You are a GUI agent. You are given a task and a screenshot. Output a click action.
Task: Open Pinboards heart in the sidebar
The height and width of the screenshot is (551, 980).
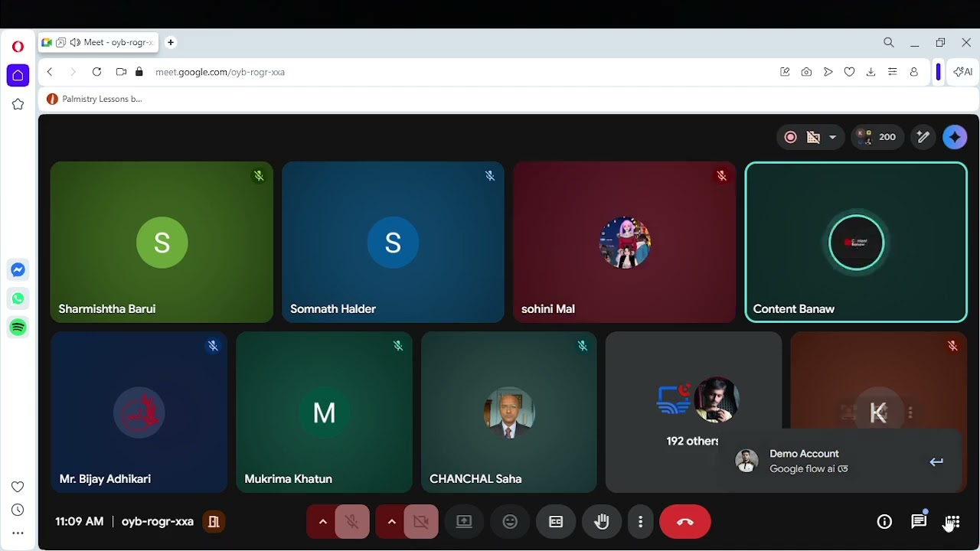(x=18, y=487)
